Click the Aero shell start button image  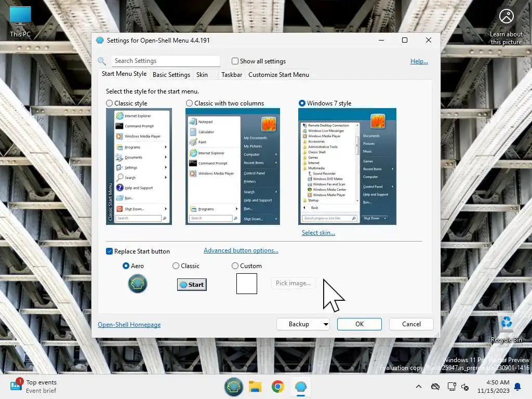137,284
